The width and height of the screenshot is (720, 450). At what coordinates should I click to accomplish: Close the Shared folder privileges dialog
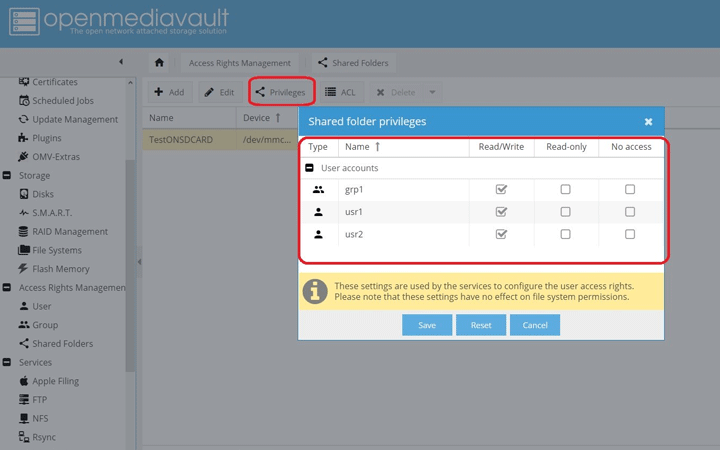[648, 122]
